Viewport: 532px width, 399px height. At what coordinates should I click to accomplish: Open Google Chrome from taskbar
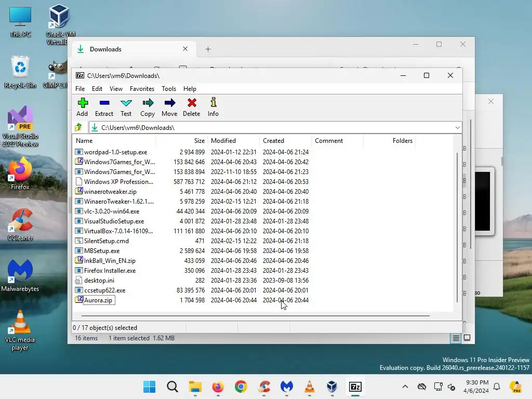click(x=241, y=387)
